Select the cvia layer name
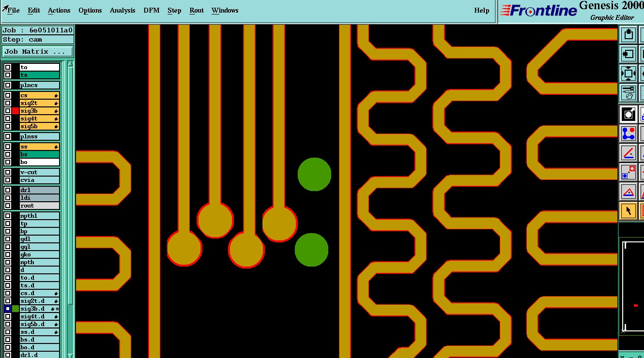This screenshot has width=644, height=358. pos(40,180)
